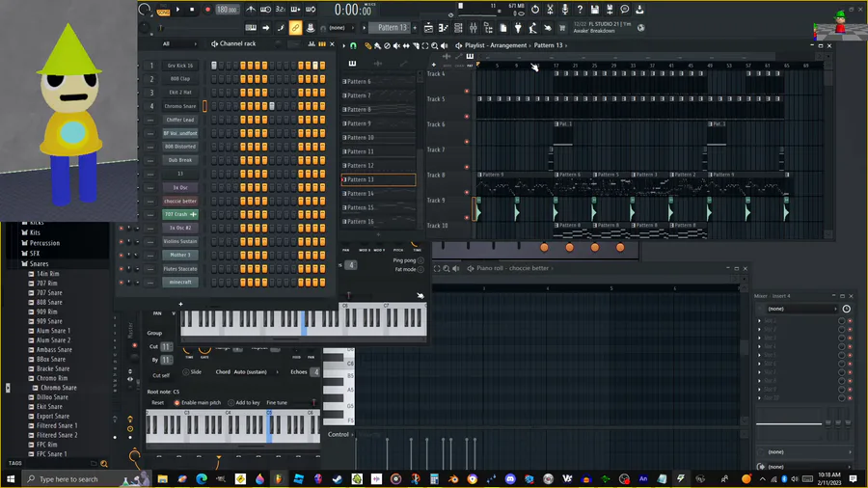Screen dimensions: 868x488
Task: Open the Chord Auto (sustain) dropdown
Action: (x=256, y=372)
